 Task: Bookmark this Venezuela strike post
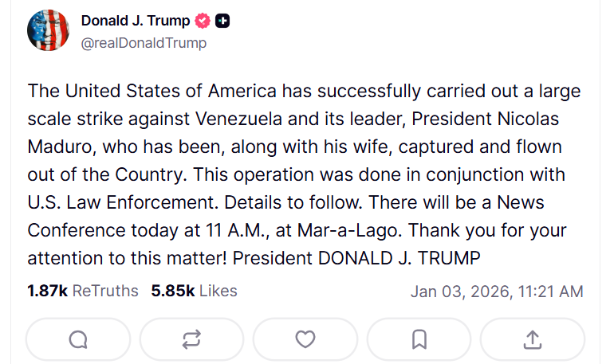419,340
